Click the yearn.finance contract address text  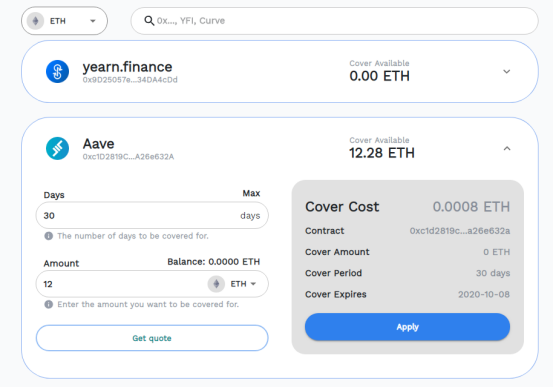point(130,80)
